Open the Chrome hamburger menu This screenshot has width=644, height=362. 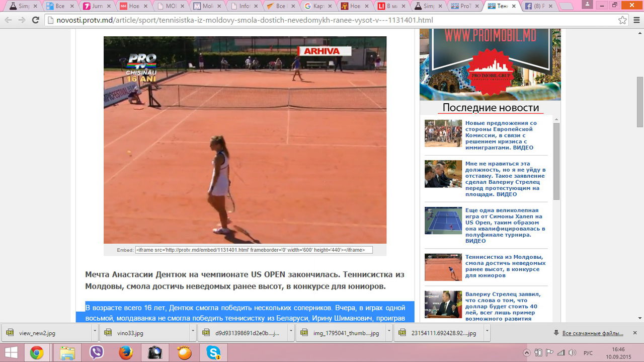[636, 20]
